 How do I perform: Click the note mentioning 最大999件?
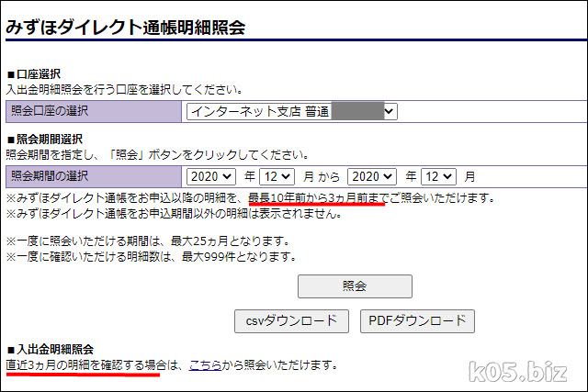pyautogui.click(x=151, y=257)
